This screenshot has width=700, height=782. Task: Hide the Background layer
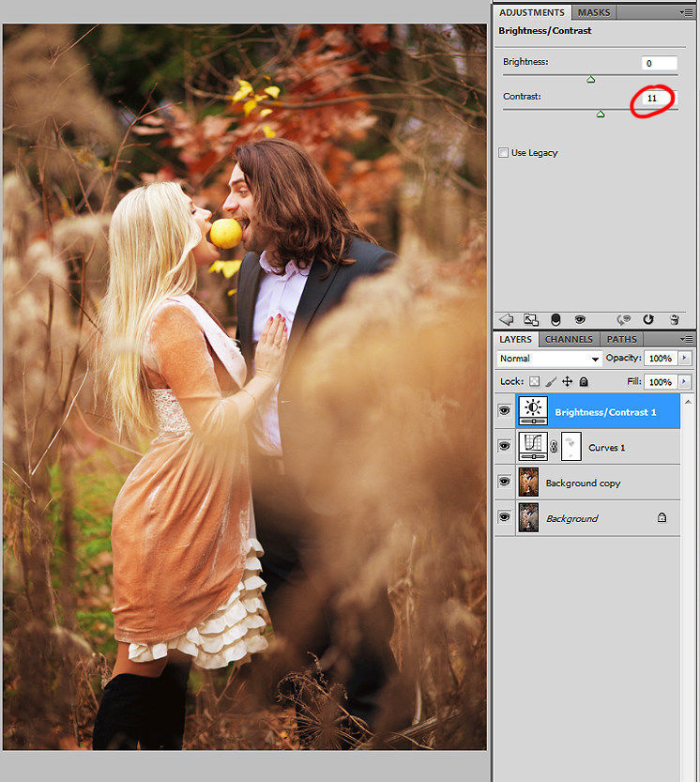[x=505, y=516]
